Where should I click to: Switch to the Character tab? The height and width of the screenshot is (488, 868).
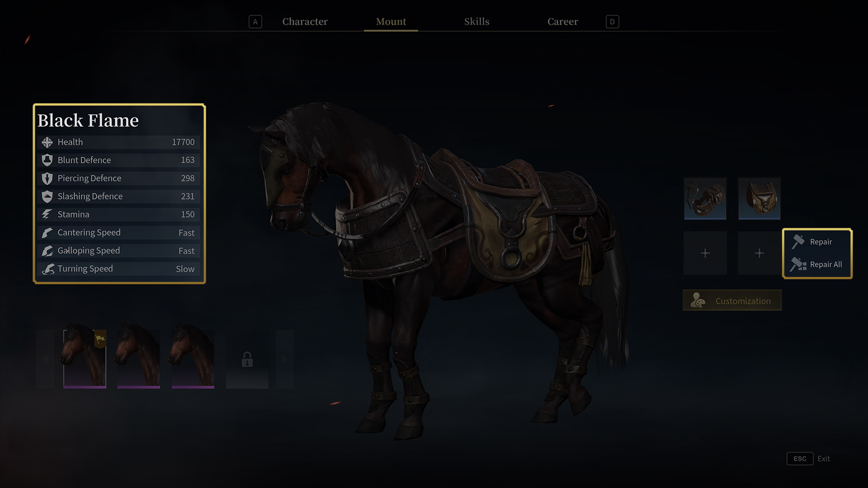click(305, 22)
